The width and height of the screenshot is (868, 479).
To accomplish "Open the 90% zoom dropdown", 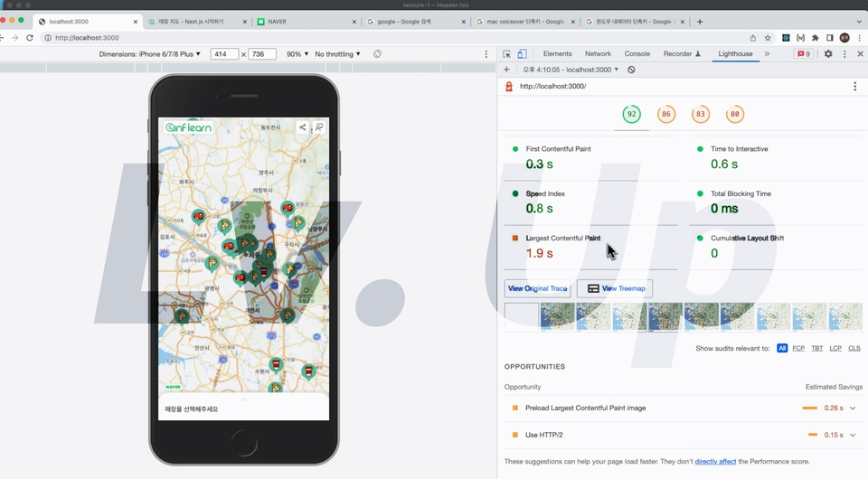I will (x=297, y=54).
